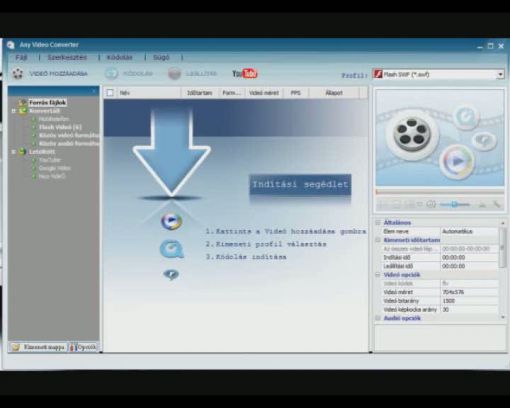Click the Videó bitarány value 1500
Image resolution: width=510 pixels, height=408 pixels.
469,301
